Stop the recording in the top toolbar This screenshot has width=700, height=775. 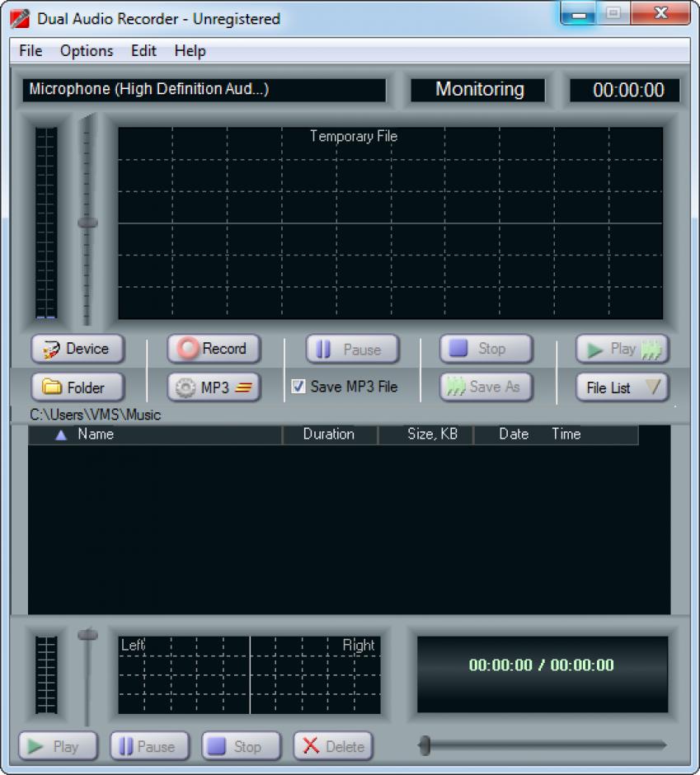[486, 349]
